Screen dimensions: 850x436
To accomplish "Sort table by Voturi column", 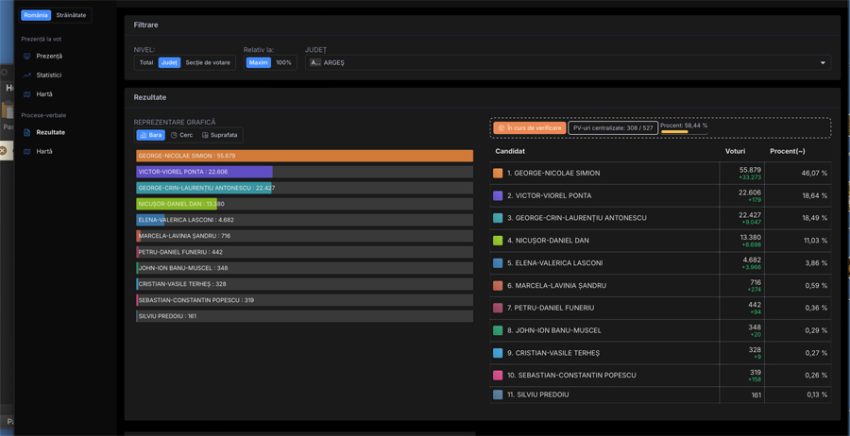I will point(735,151).
